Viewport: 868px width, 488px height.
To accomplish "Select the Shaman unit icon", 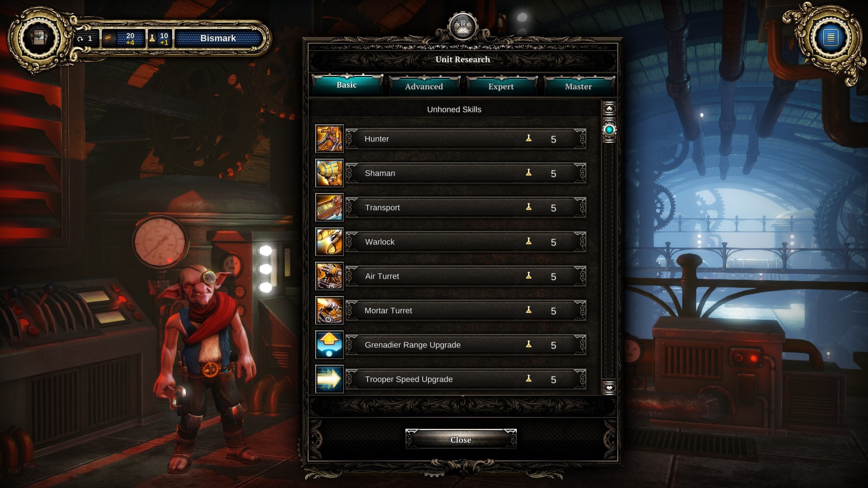I will coord(329,173).
